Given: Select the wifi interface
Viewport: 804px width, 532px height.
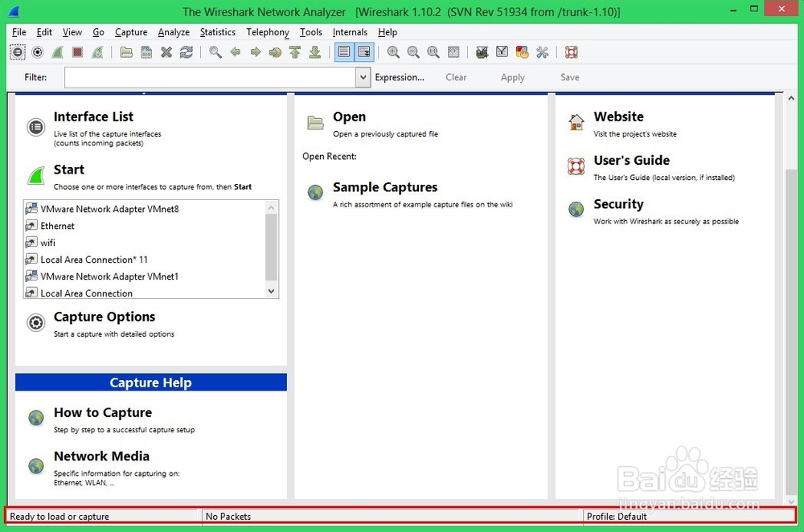Looking at the screenshot, I should (x=47, y=243).
